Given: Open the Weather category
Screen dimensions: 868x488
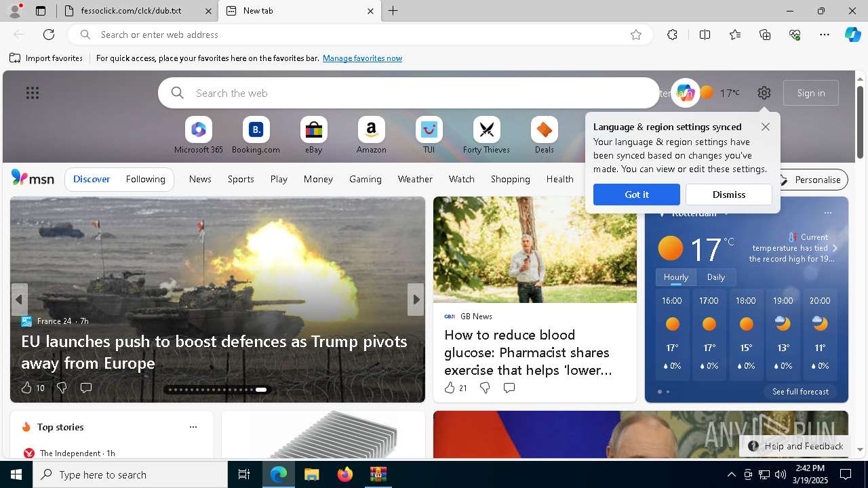Looking at the screenshot, I should tap(415, 179).
